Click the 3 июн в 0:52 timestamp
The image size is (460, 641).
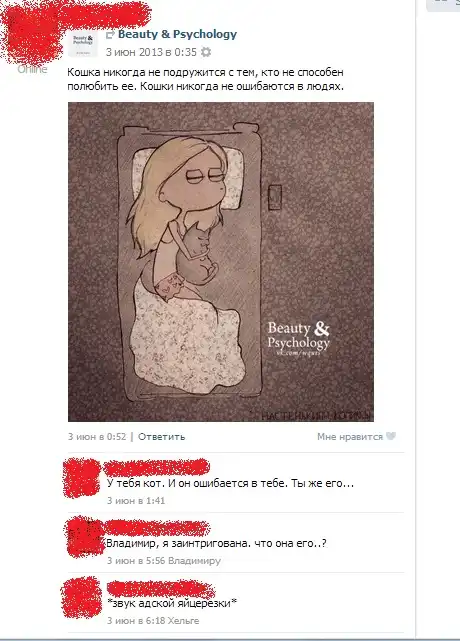(97, 437)
